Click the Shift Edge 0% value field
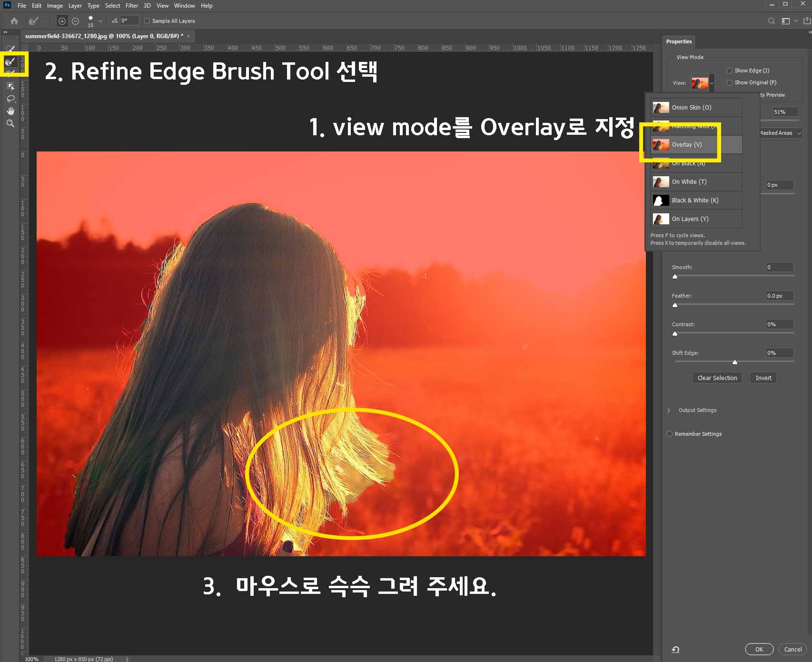812x662 pixels. (x=780, y=353)
